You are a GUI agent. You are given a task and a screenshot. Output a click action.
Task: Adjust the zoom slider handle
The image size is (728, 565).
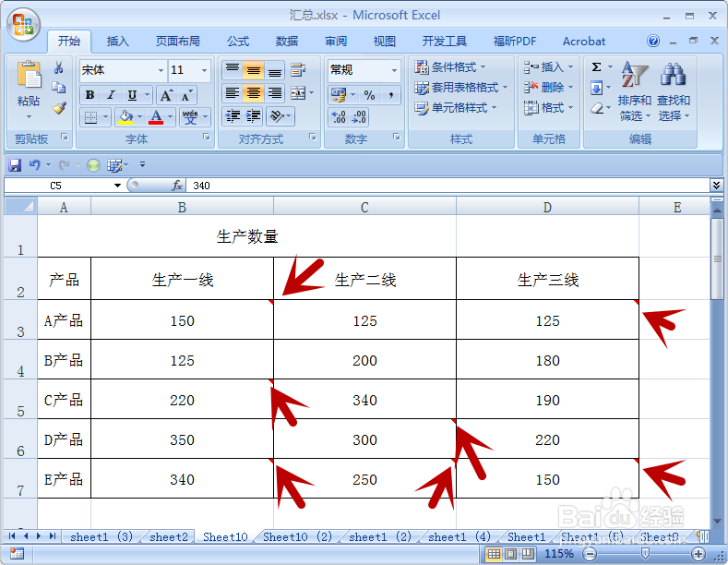click(645, 553)
